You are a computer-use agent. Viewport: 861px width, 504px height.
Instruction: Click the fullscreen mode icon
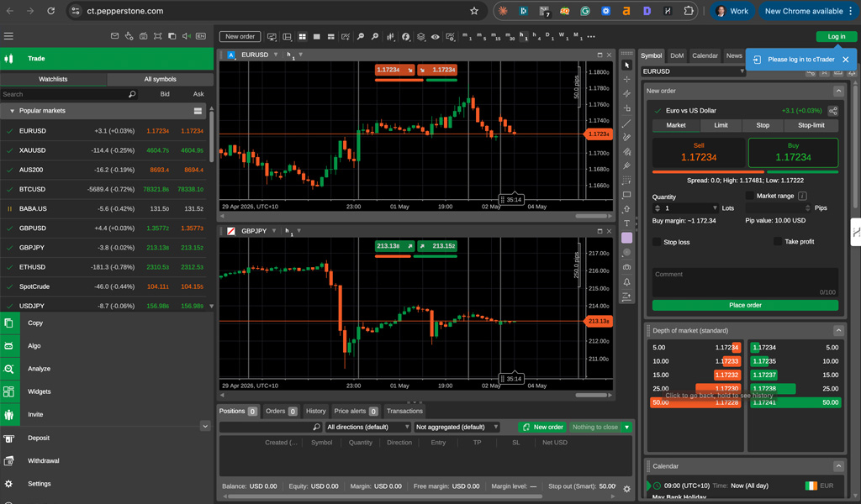[x=157, y=36]
